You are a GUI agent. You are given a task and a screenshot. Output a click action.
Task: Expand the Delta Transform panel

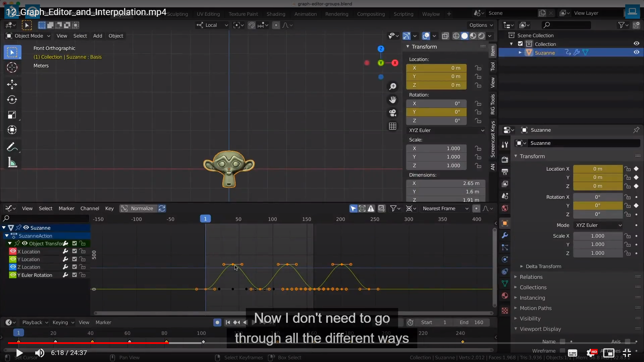pyautogui.click(x=543, y=266)
